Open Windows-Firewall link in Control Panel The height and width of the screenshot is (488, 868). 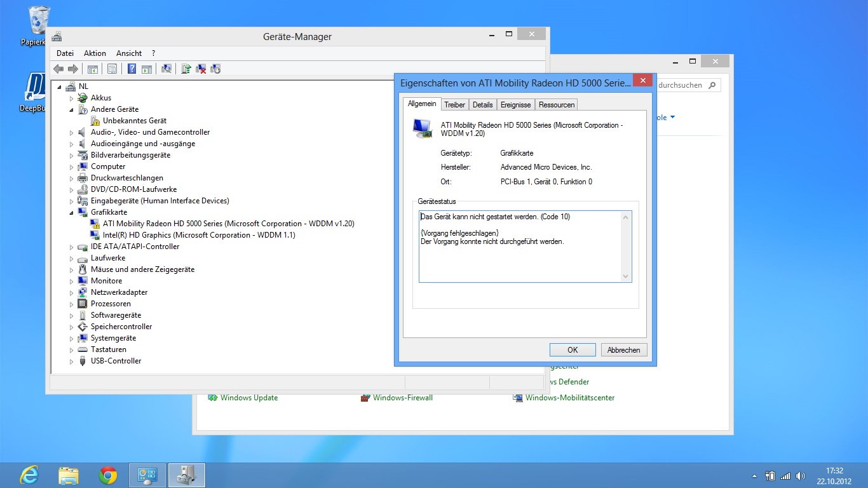pos(402,398)
